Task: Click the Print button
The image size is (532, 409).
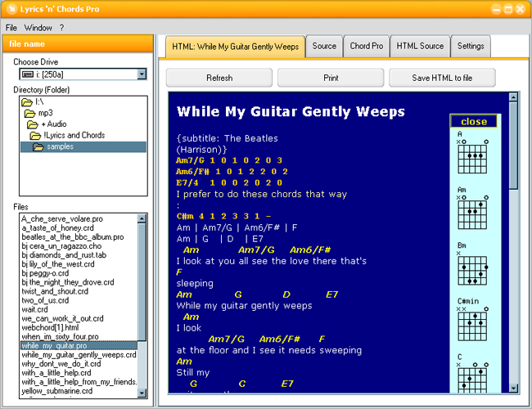Action: pyautogui.click(x=331, y=78)
